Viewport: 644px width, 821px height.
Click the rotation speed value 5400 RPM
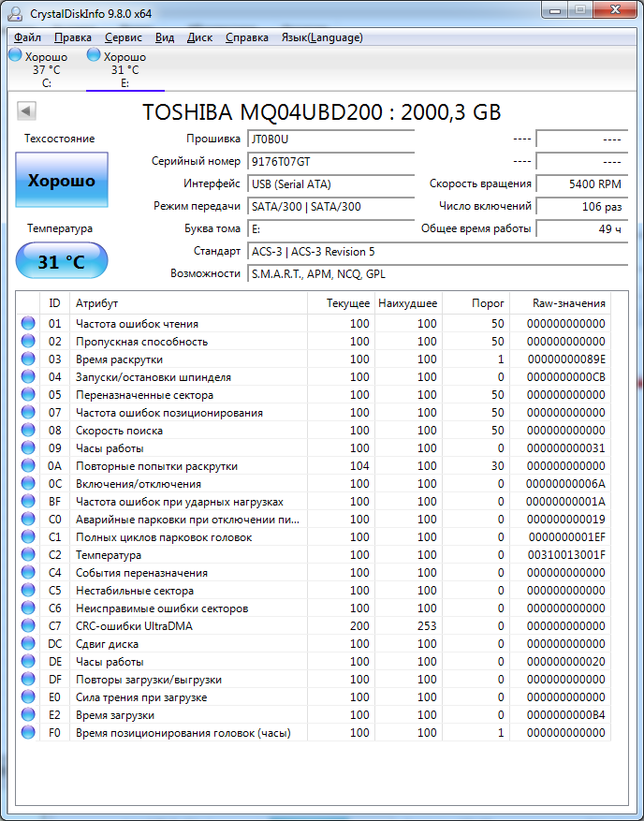tap(582, 184)
